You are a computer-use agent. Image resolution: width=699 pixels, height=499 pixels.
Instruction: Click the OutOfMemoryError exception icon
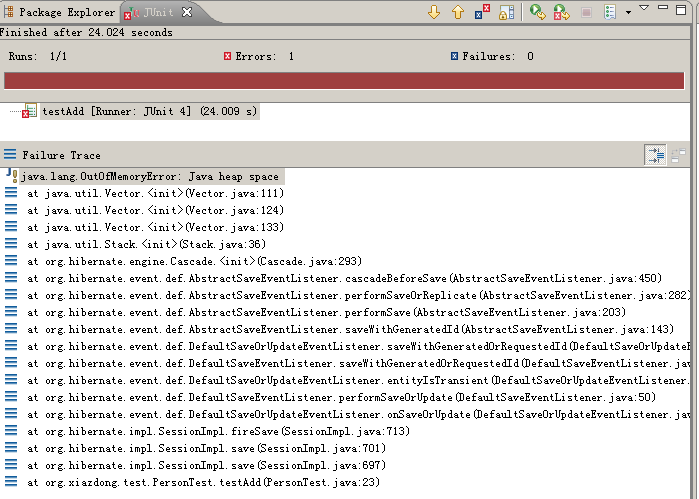pyautogui.click(x=12, y=176)
